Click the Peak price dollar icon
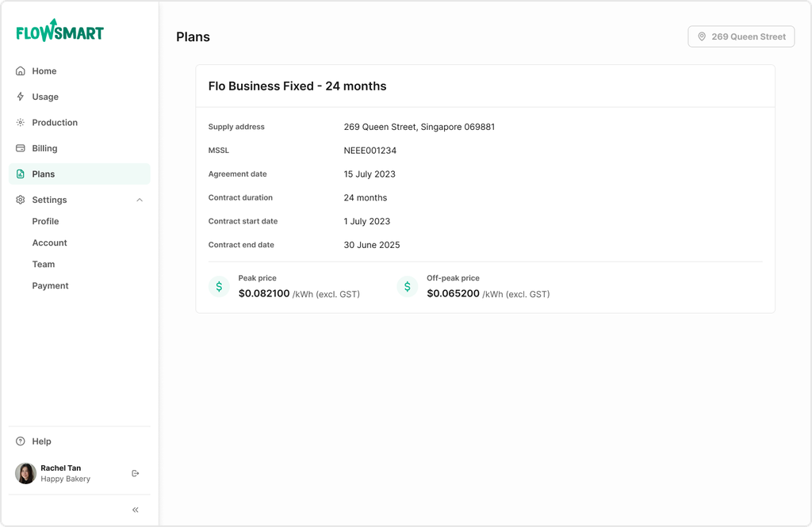Screen dimensions: 812x527 (x=219, y=286)
